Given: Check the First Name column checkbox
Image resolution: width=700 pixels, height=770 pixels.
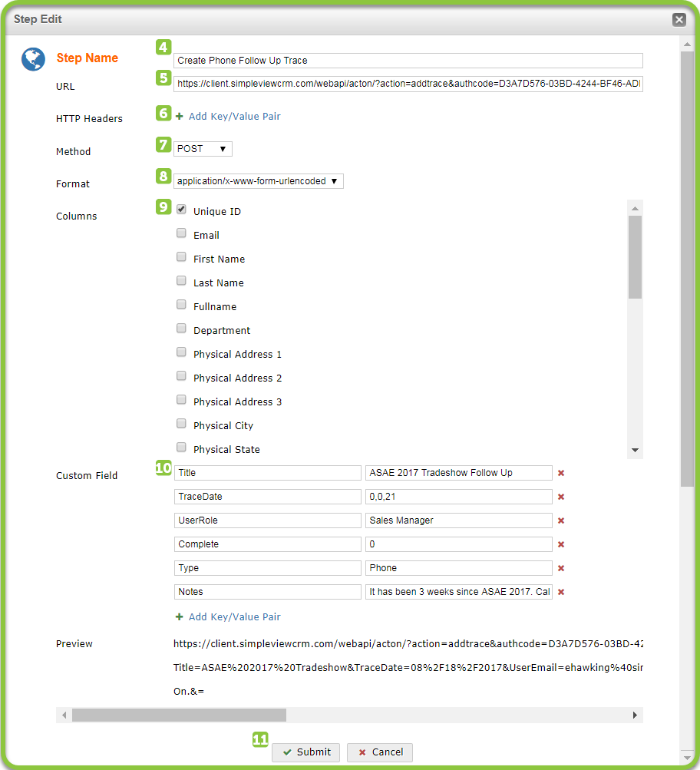Looking at the screenshot, I should point(181,257).
